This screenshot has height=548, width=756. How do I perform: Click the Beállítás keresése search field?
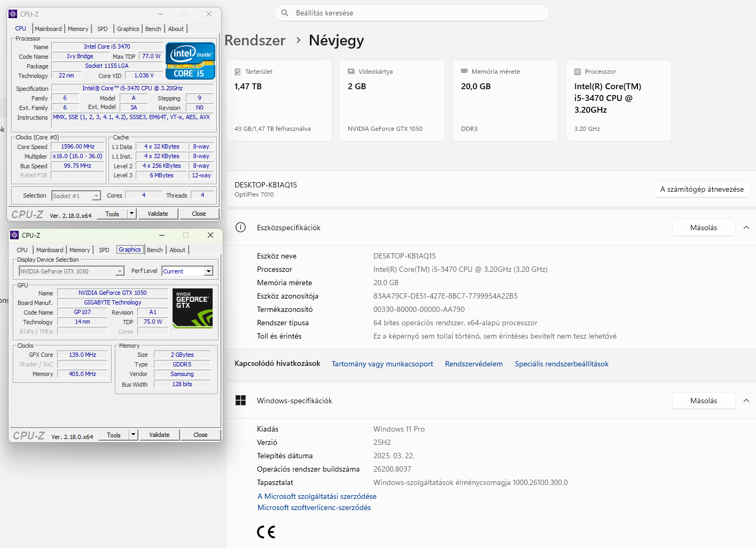[412, 13]
